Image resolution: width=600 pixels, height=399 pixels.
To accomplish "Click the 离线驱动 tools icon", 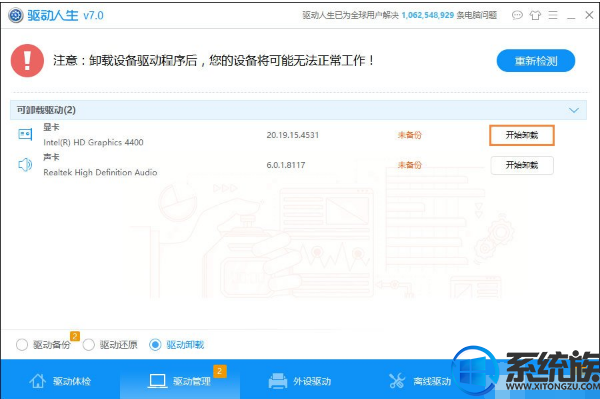I will tap(397, 381).
